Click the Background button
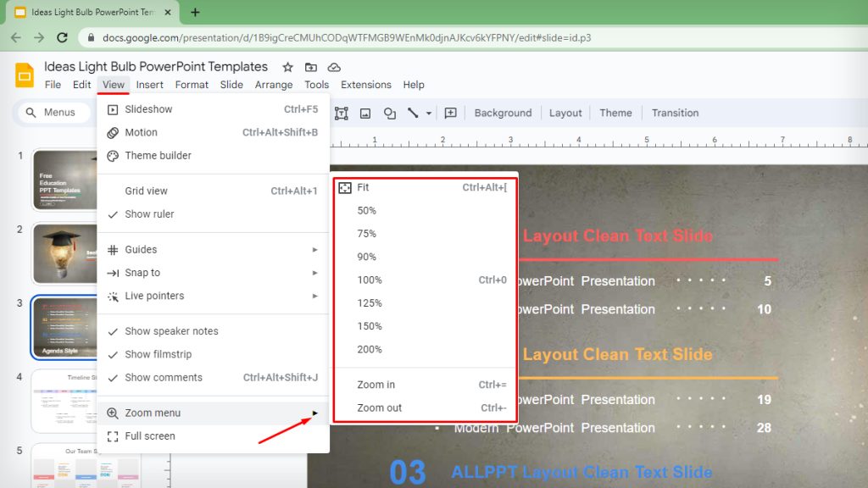The image size is (868, 488). (x=503, y=113)
